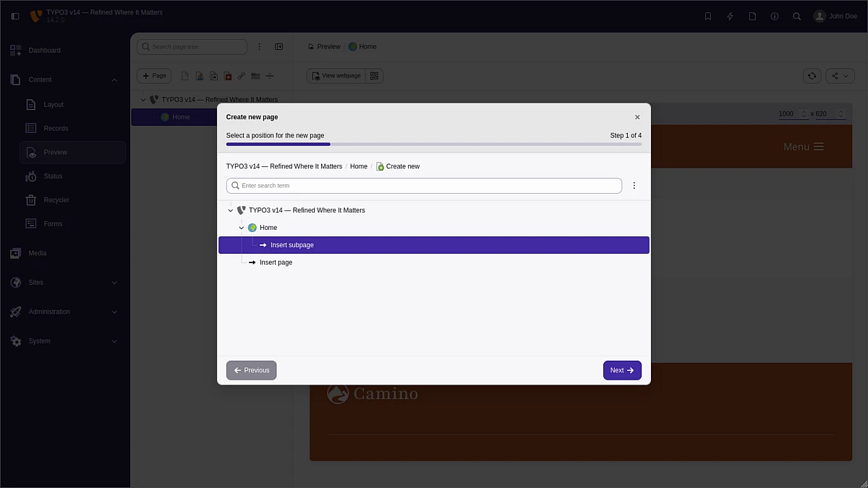Open bookmarks icon in top bar
The width and height of the screenshot is (868, 488).
(x=707, y=16)
